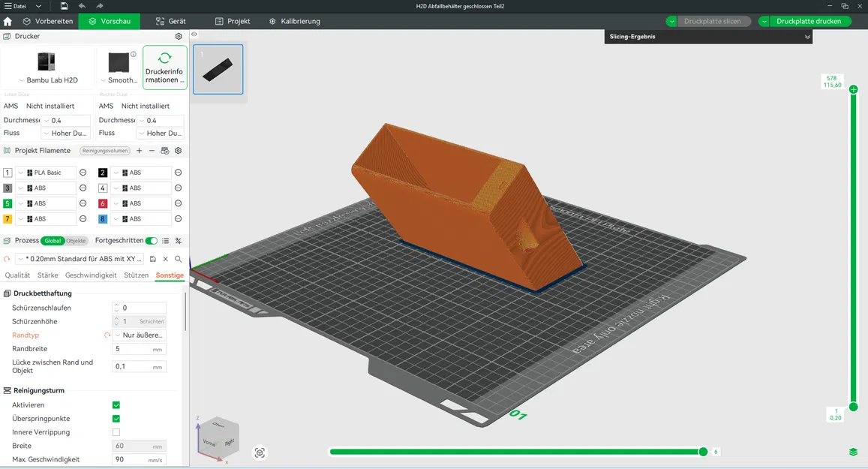Open the Reinigungsvolumen button

(105, 151)
